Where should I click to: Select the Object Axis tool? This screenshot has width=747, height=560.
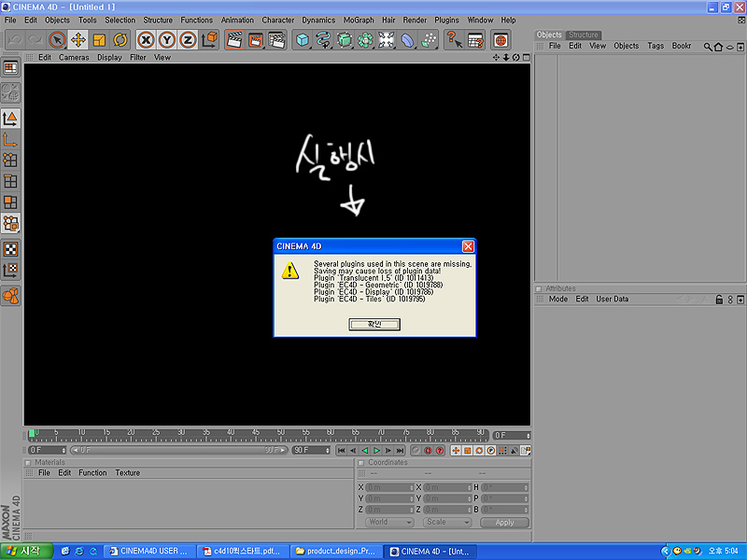(10, 140)
